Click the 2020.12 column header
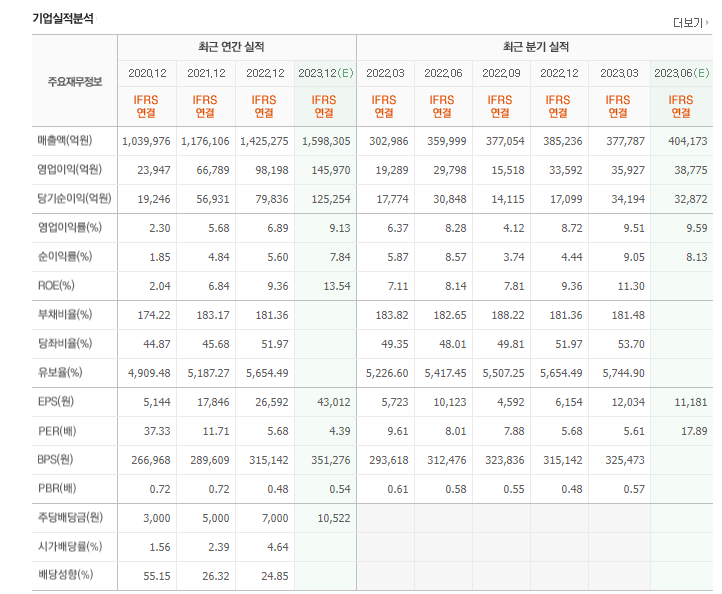This screenshot has width=722, height=594. [147, 73]
